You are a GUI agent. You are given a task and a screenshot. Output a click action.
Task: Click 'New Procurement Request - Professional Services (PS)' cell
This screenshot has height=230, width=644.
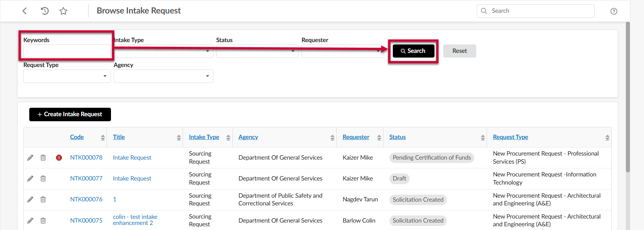[x=546, y=158]
